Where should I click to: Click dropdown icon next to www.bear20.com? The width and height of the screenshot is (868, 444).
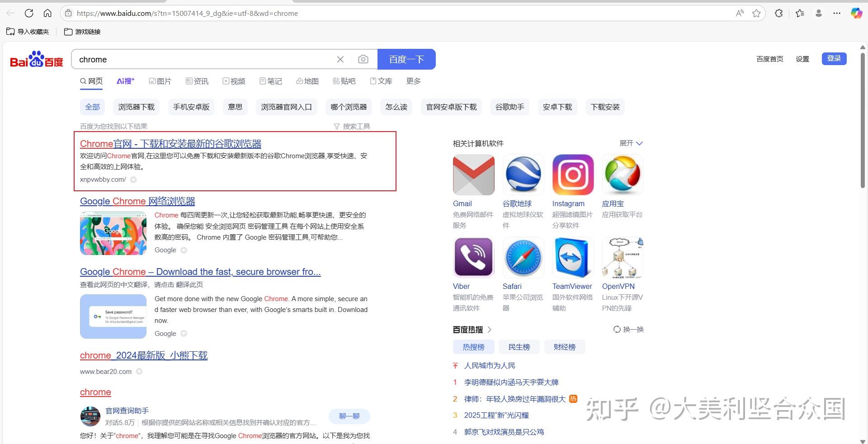tap(139, 372)
